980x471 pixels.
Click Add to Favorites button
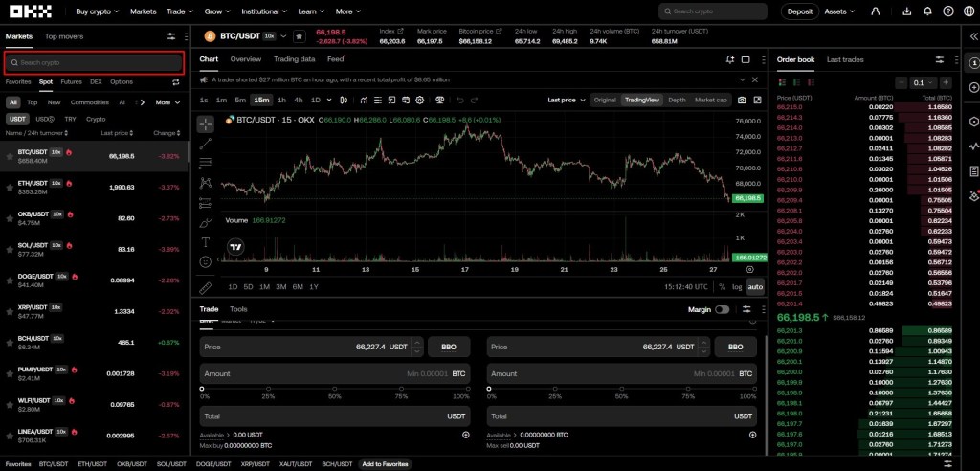(x=385, y=464)
